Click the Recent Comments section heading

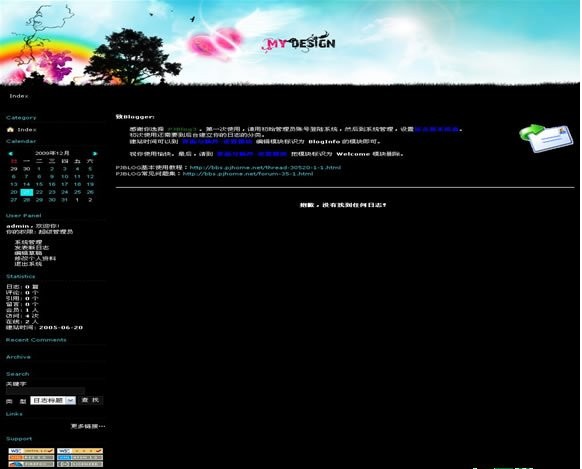[36, 340]
